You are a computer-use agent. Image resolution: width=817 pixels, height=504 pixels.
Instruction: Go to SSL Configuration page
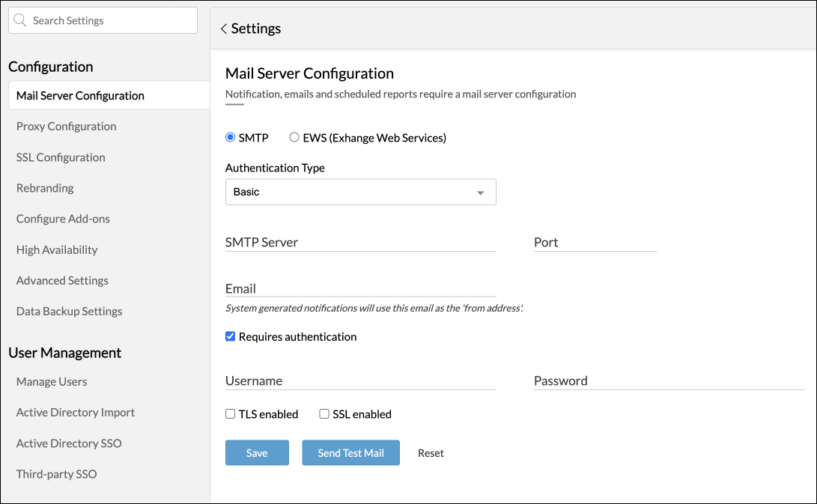(61, 157)
